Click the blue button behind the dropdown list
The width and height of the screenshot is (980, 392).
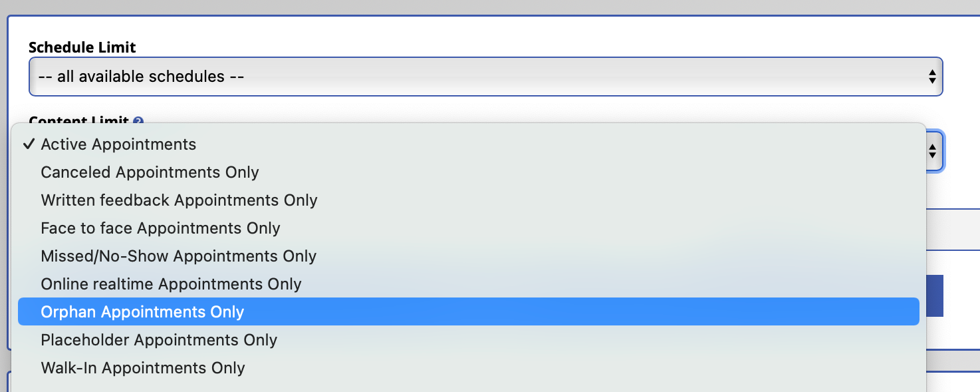tap(935, 296)
